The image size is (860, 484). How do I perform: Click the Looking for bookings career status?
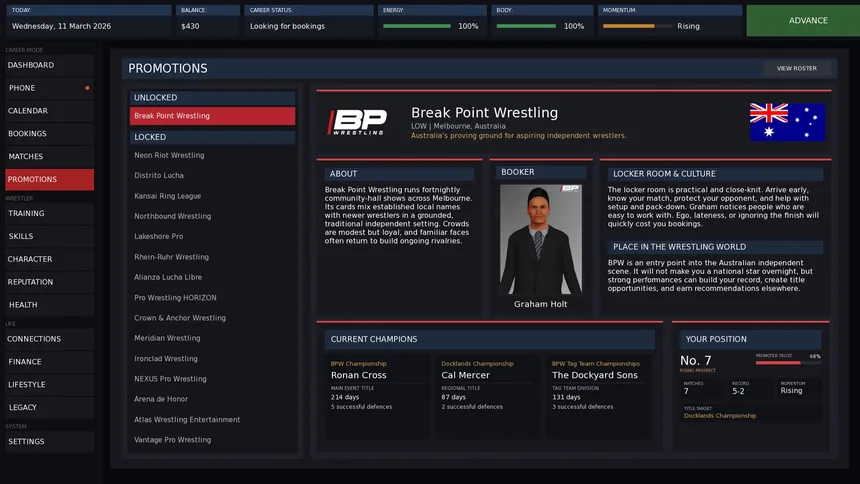click(x=287, y=26)
